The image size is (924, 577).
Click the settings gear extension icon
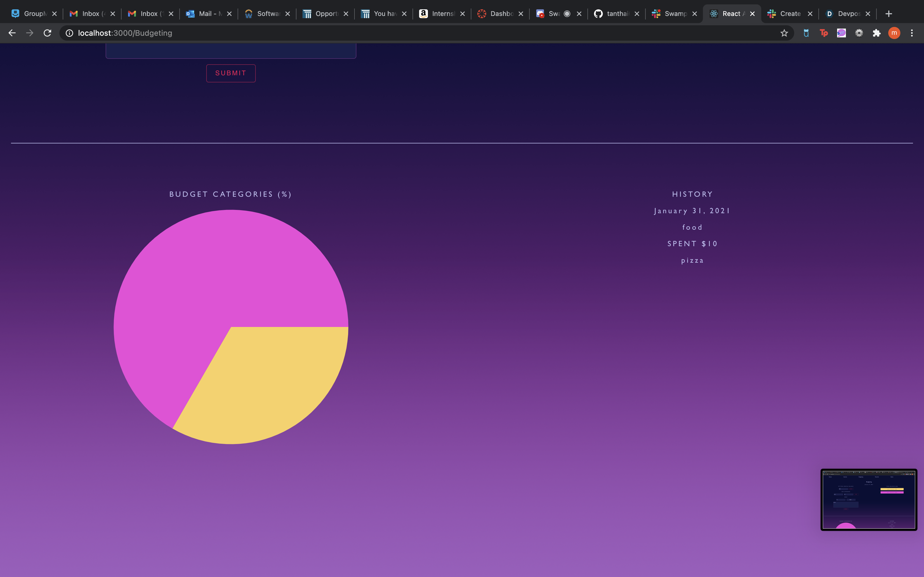[859, 33]
